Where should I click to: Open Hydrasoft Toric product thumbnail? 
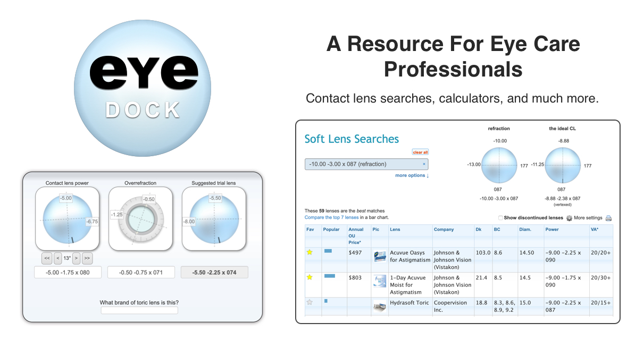pos(380,305)
